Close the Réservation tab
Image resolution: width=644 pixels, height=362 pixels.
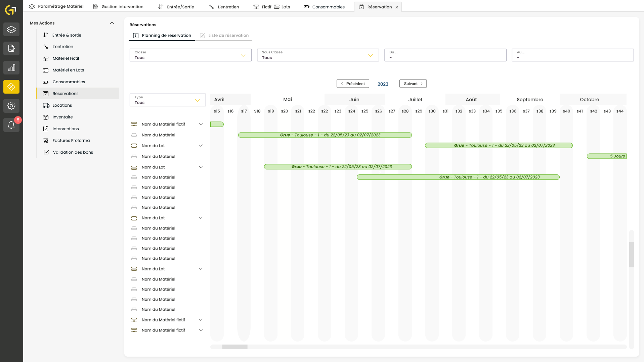397,7
